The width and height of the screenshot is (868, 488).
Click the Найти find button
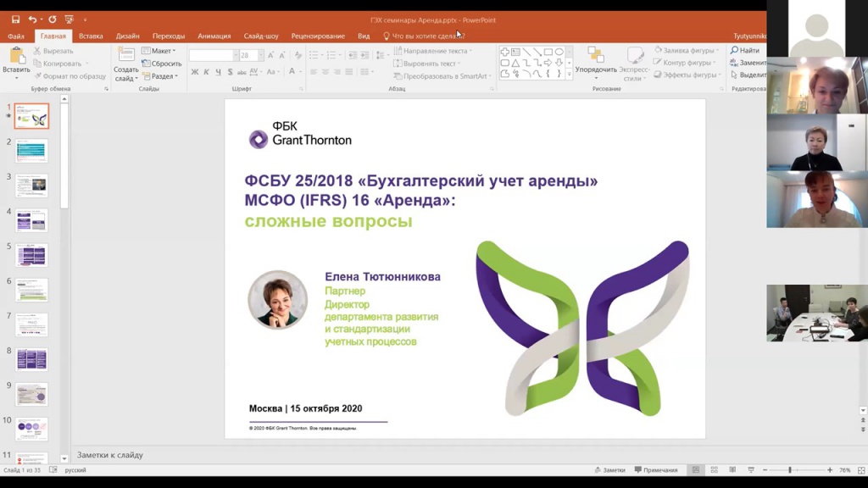[x=744, y=50]
